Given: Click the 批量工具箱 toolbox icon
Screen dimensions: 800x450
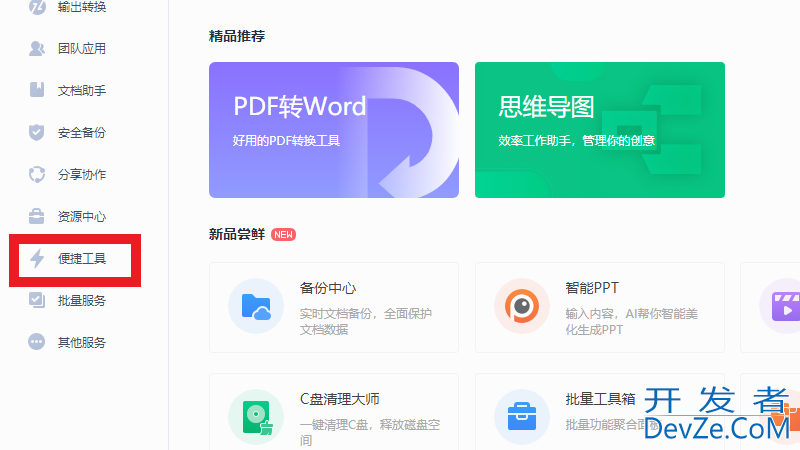Looking at the screenshot, I should (x=522, y=417).
